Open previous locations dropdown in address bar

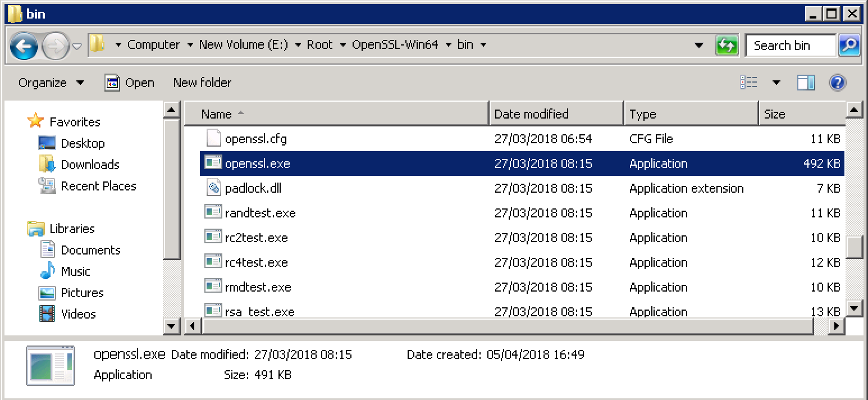click(x=698, y=46)
